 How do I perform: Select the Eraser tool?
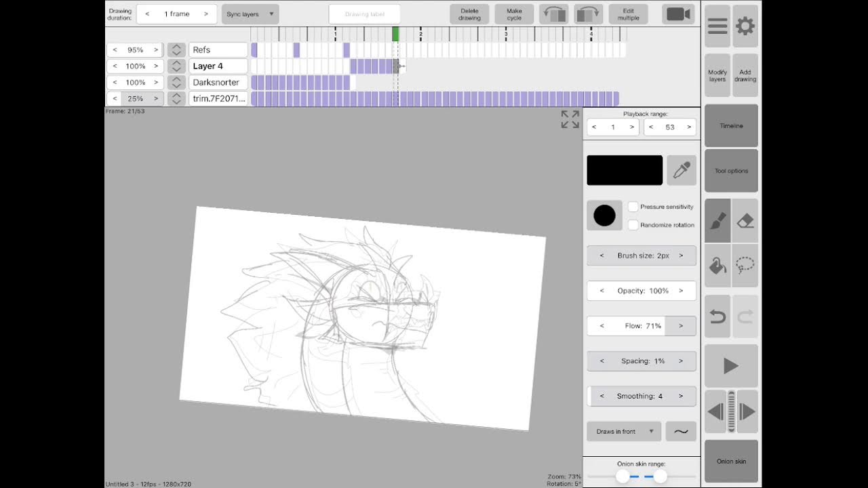click(x=745, y=221)
